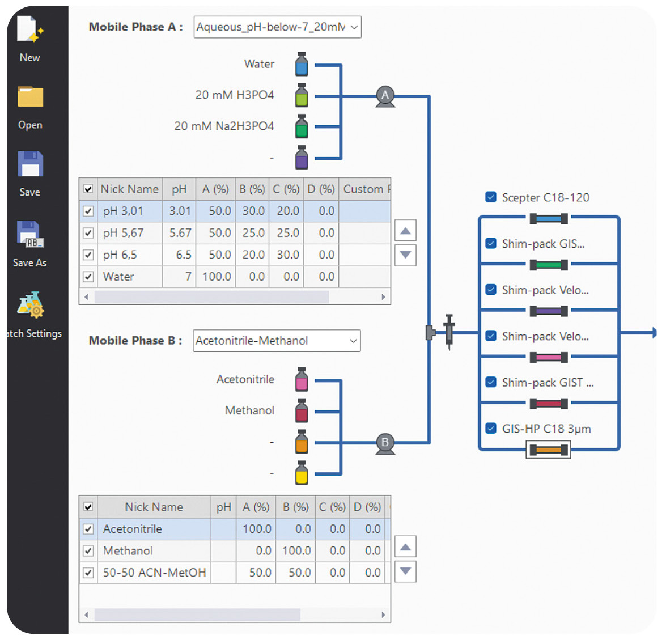Expand the Mobile Phase A dropdown

tap(354, 27)
